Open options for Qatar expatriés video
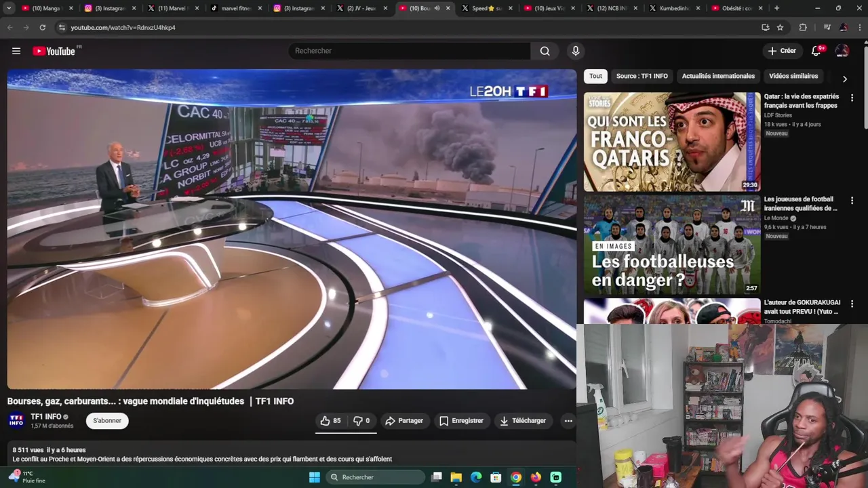 (x=852, y=98)
